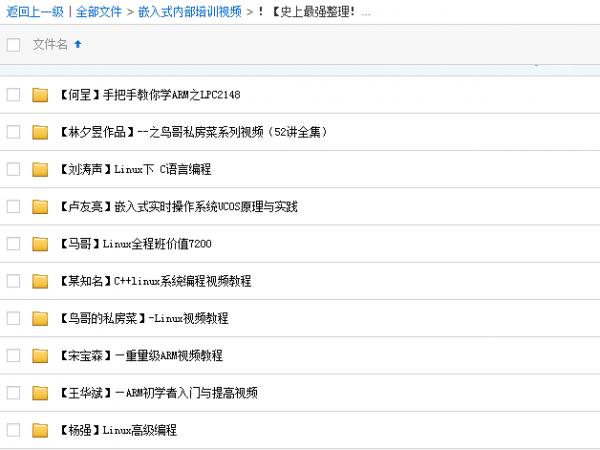
Task: Click 返回上一级 link
Action: click(33, 12)
